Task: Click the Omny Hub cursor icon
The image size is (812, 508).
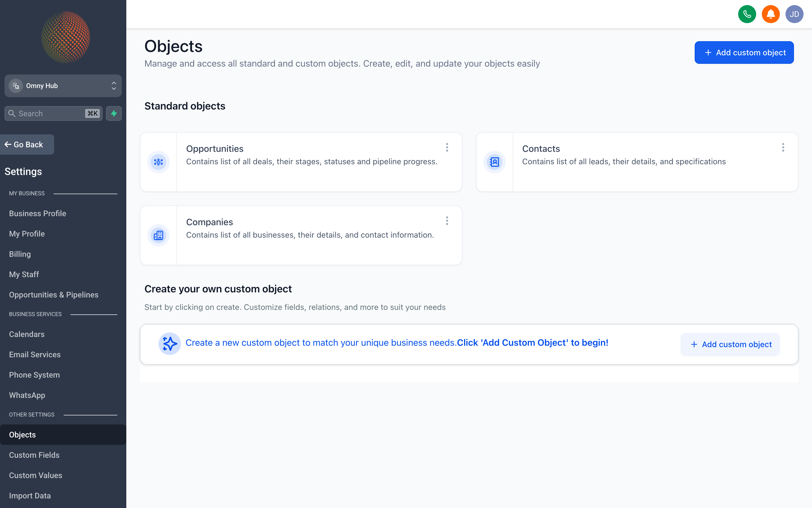Action: [16, 86]
